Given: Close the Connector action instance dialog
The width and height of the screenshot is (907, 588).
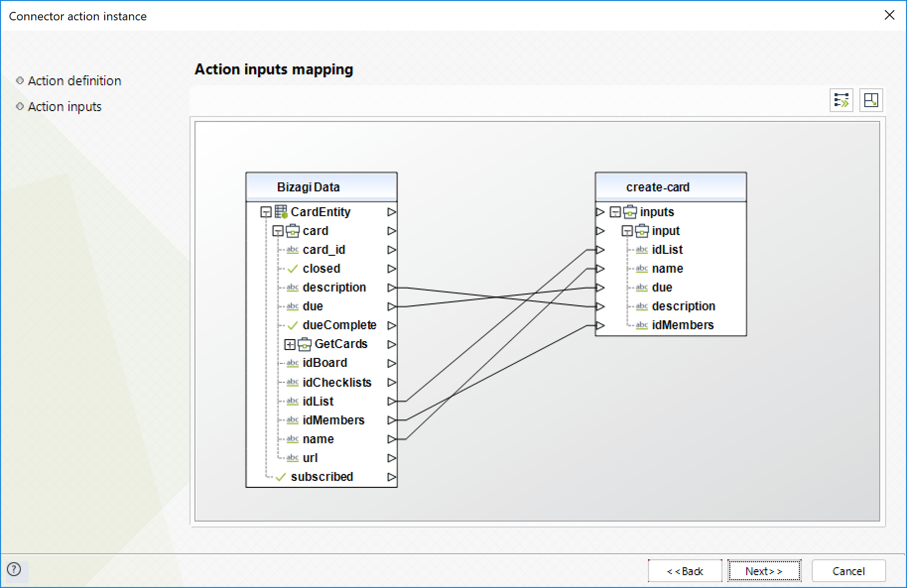Looking at the screenshot, I should (890, 15).
